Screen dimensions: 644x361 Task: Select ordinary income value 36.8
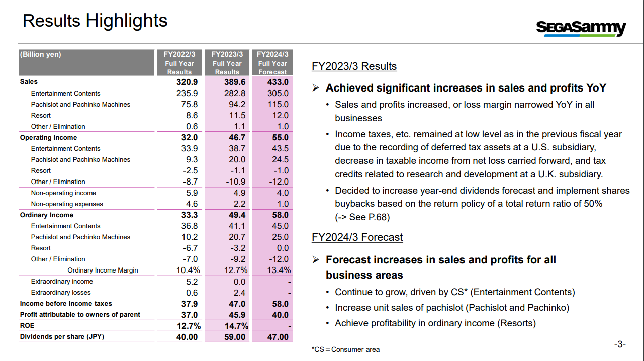190,226
